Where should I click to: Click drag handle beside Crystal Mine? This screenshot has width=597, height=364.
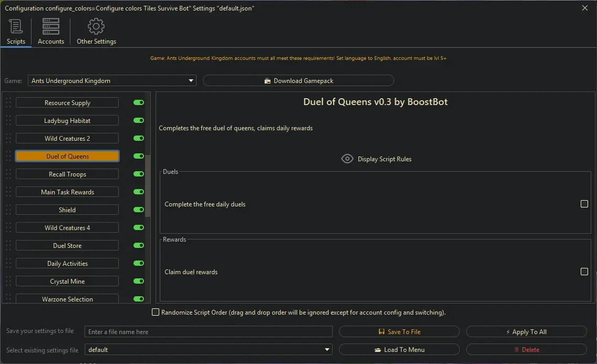coord(8,282)
